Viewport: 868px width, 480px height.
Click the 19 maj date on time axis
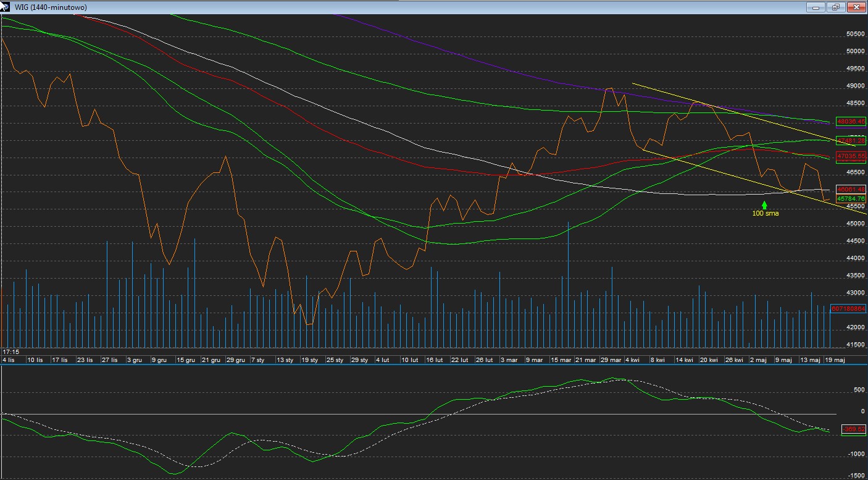click(x=835, y=359)
